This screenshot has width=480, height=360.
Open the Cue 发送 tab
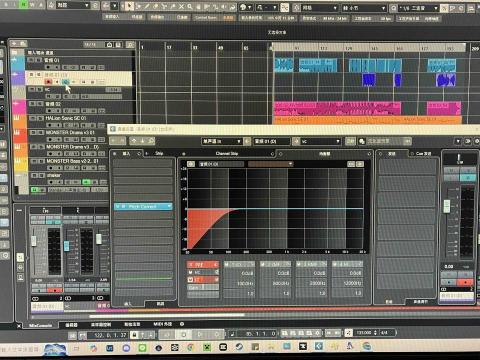pyautogui.click(x=423, y=154)
